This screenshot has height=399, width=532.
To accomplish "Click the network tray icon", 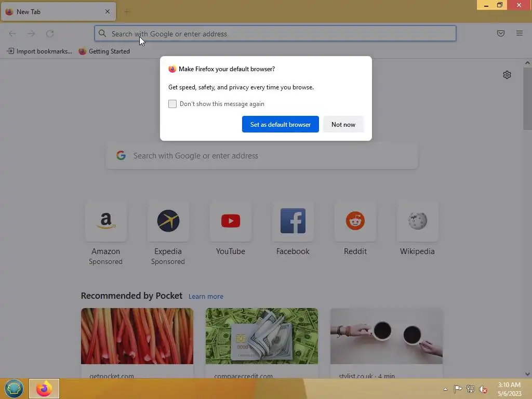I will [470, 389].
